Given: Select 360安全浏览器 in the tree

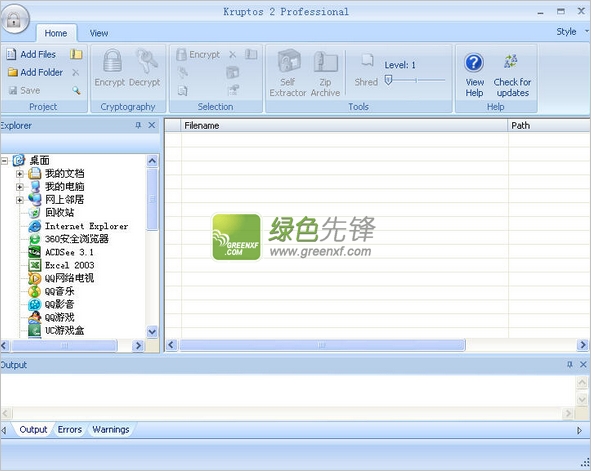Looking at the screenshot, I should (77, 239).
